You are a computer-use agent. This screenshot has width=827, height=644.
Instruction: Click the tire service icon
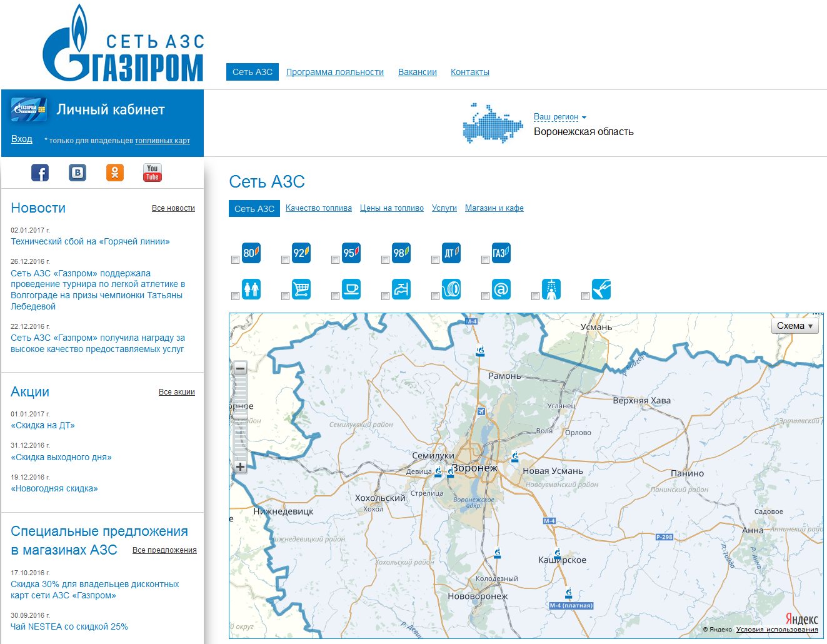tap(451, 289)
